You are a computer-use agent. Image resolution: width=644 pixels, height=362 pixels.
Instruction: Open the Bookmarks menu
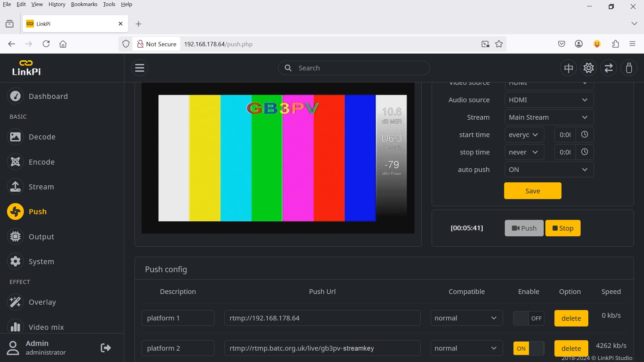[x=84, y=4]
